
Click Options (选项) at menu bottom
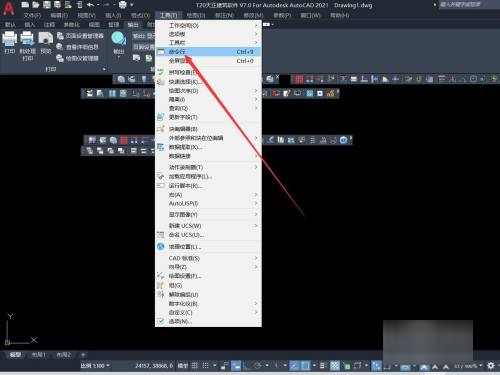(x=208, y=321)
